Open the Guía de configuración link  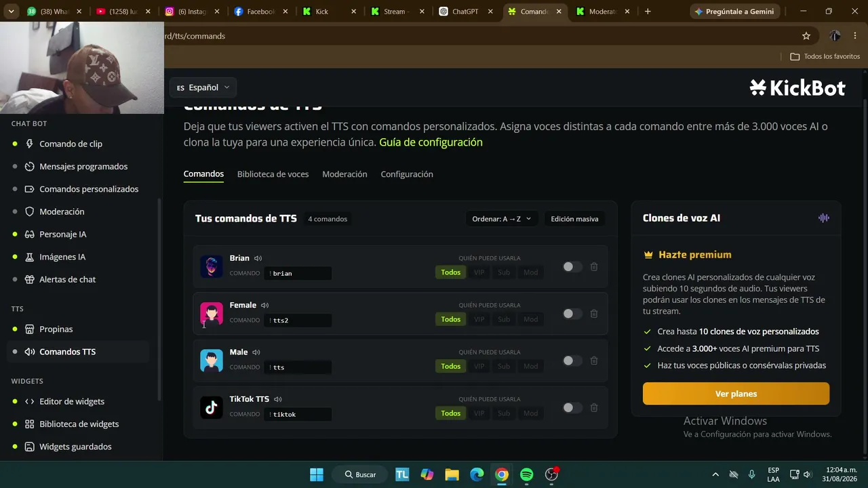431,142
